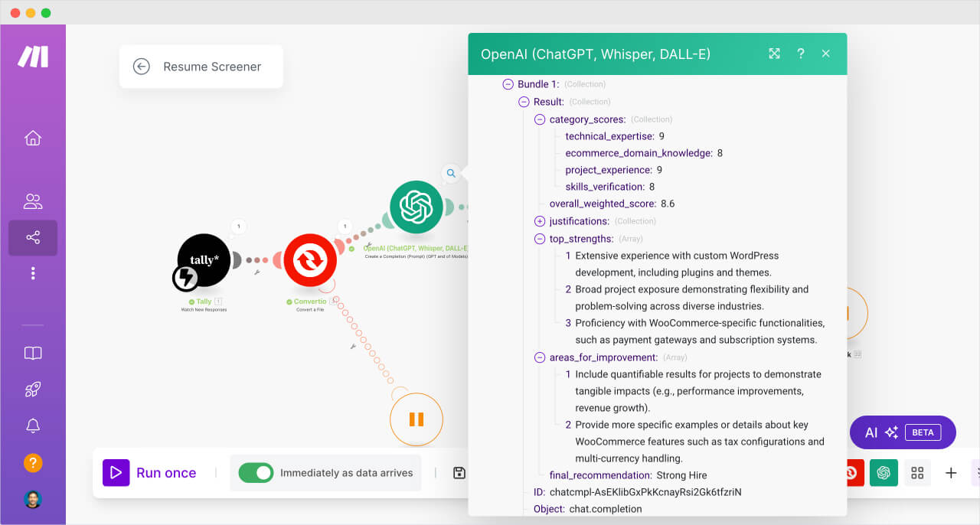Open the three-dots More menu in sidebar
The height and width of the screenshot is (525, 980).
33,273
